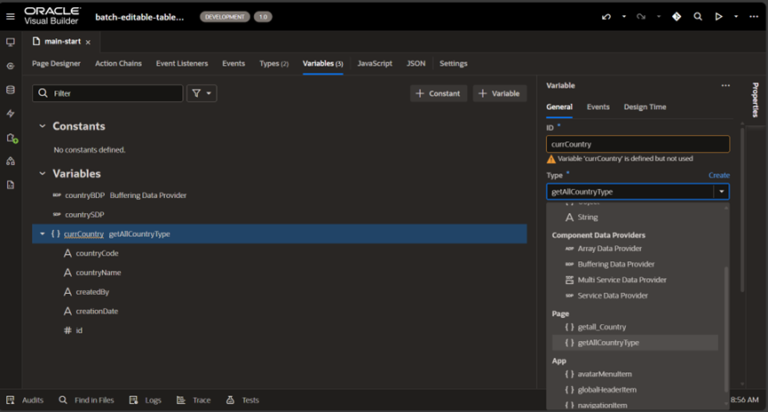
Task: Open the Type combo box arrow
Action: pyautogui.click(x=720, y=192)
